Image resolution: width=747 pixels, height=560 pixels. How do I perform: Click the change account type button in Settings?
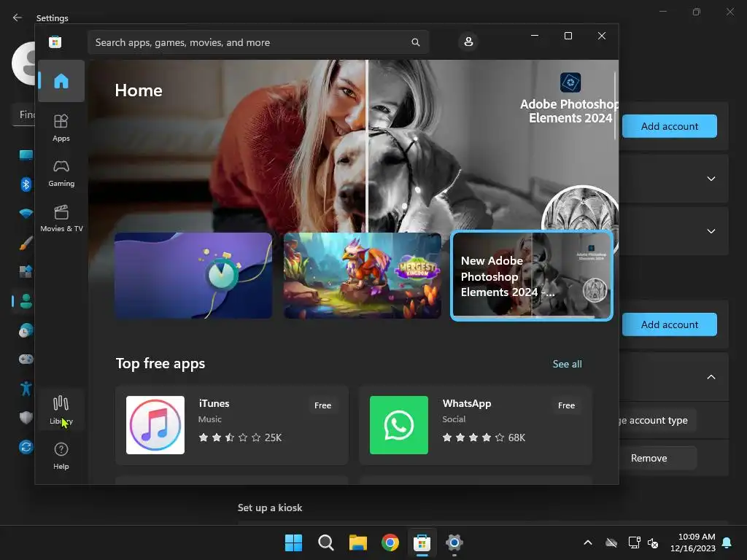click(657, 421)
